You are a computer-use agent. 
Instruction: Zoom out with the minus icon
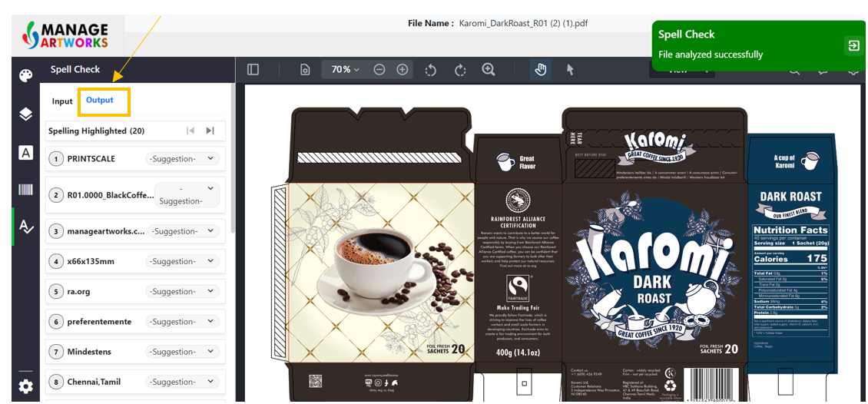pos(379,70)
